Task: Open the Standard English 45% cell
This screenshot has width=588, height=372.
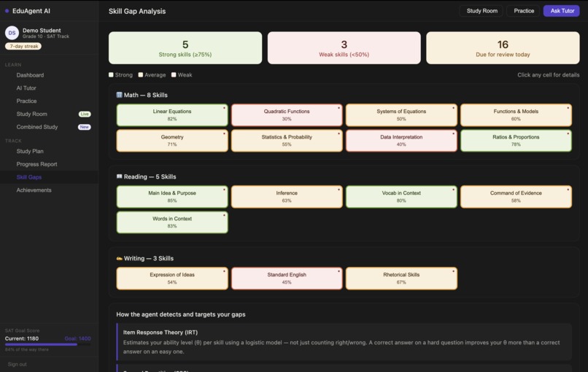Action: coord(287,279)
